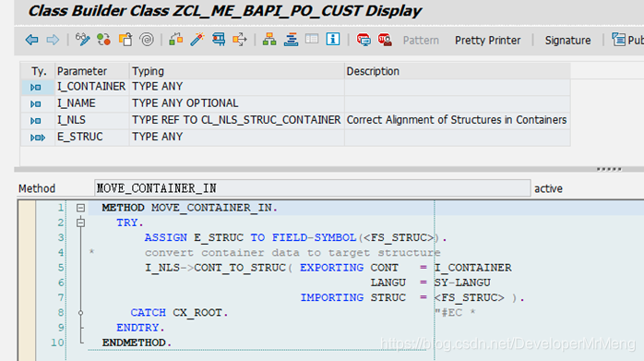Toggle Display/Change mode glasses-pencil icon
This screenshot has width=644, height=361.
[x=82, y=40]
